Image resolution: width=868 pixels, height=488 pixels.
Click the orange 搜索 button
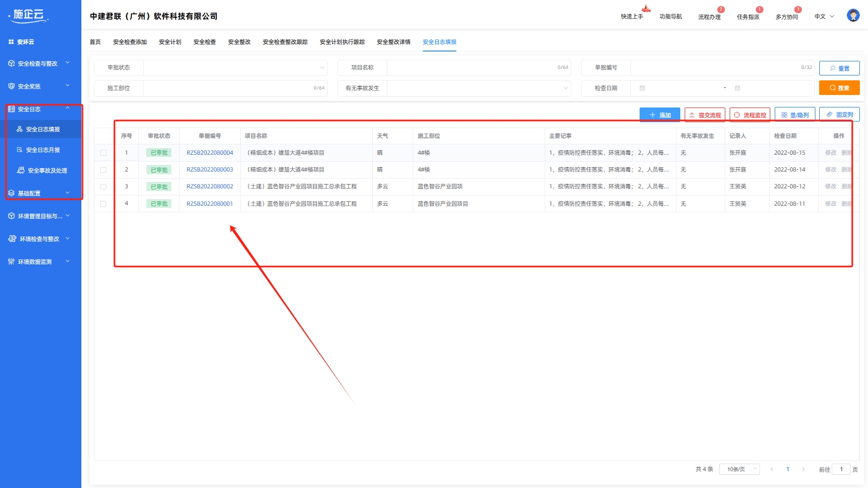[839, 88]
